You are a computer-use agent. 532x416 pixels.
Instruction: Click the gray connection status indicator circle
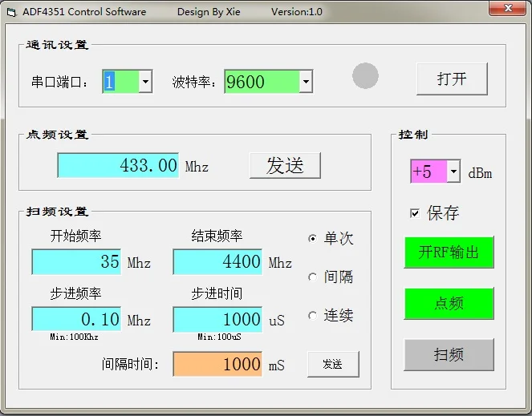(365, 75)
